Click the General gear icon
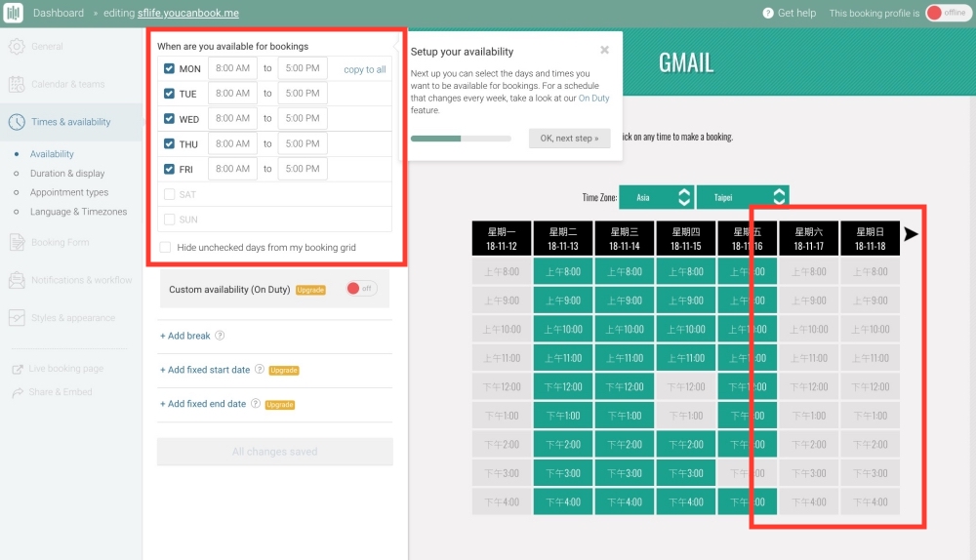 tap(17, 46)
